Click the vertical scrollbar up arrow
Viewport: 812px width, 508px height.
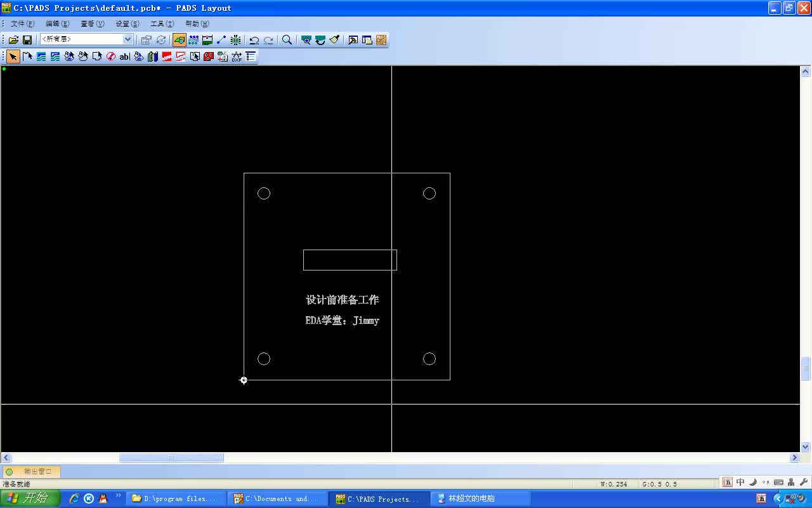point(806,71)
